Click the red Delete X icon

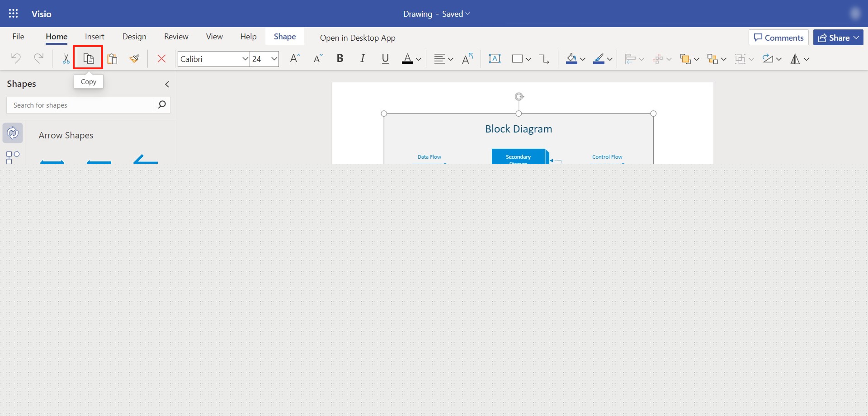tap(161, 59)
